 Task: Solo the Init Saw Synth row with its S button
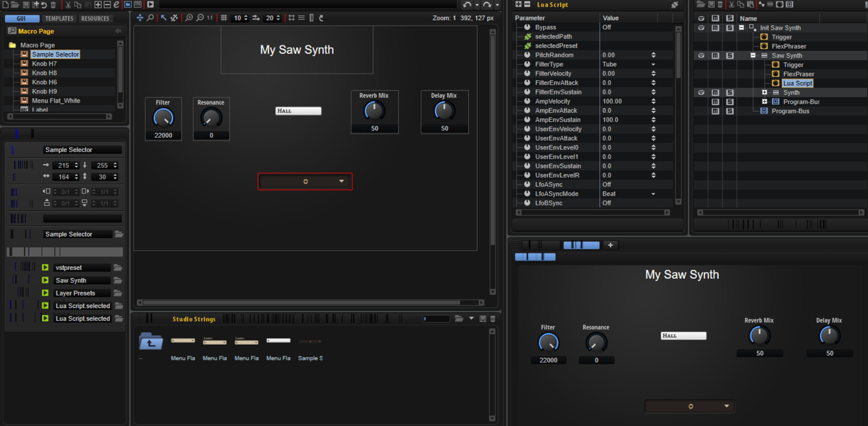pyautogui.click(x=730, y=28)
